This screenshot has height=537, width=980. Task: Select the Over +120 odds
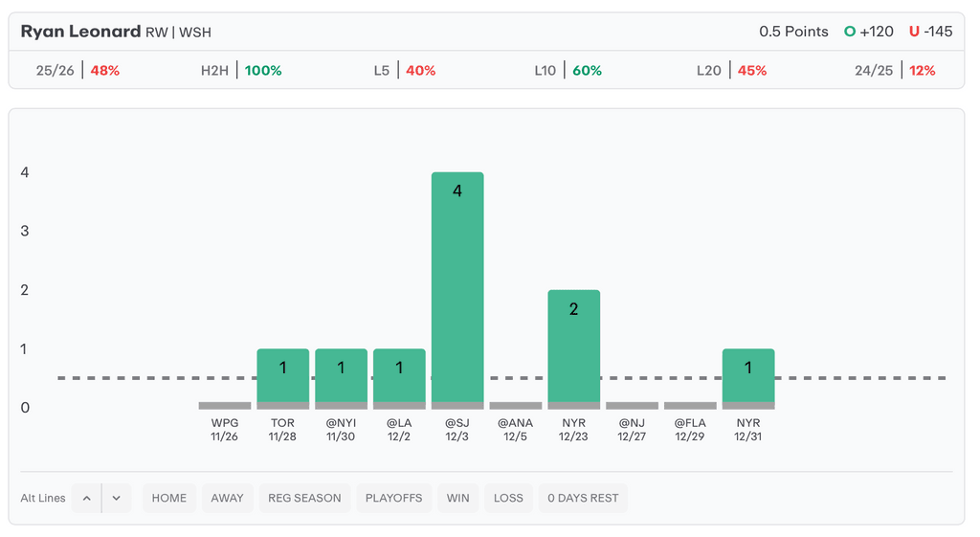coord(869,32)
